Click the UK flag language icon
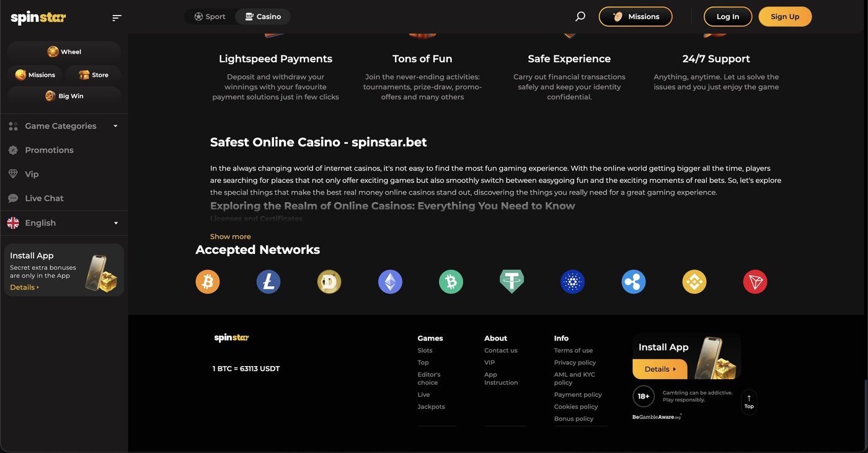Image resolution: width=868 pixels, height=453 pixels. (13, 223)
